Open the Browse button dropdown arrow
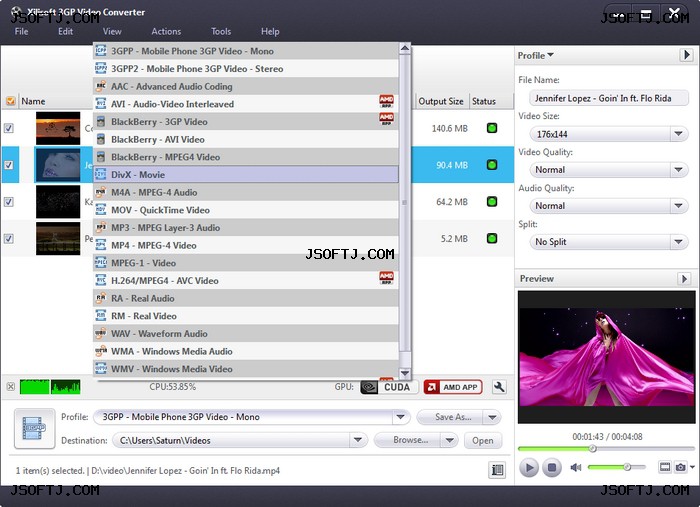 [450, 440]
